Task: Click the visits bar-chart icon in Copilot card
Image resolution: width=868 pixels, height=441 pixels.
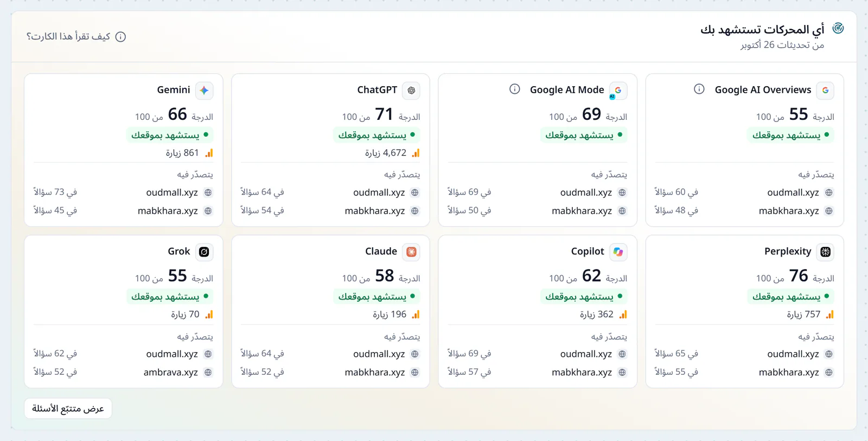Action: (x=623, y=315)
